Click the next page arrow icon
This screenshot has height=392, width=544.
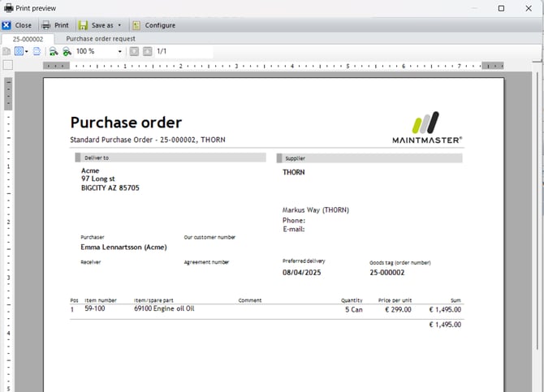pos(148,51)
